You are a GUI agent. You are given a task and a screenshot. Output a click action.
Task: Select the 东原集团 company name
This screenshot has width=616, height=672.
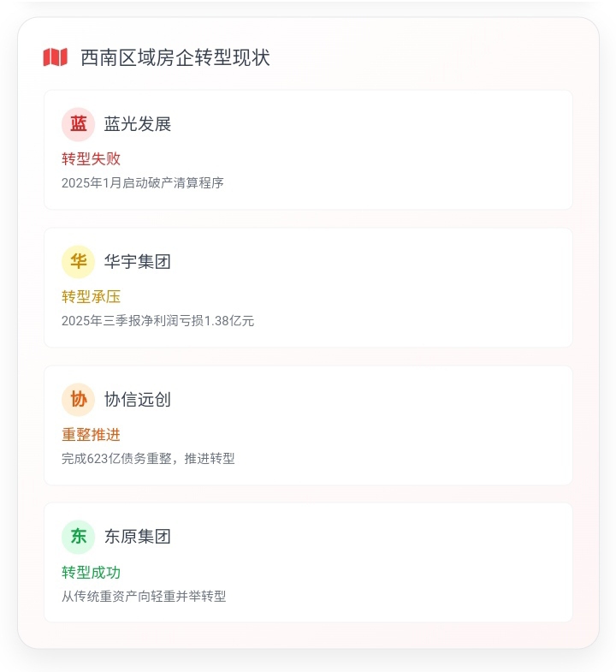tap(138, 537)
